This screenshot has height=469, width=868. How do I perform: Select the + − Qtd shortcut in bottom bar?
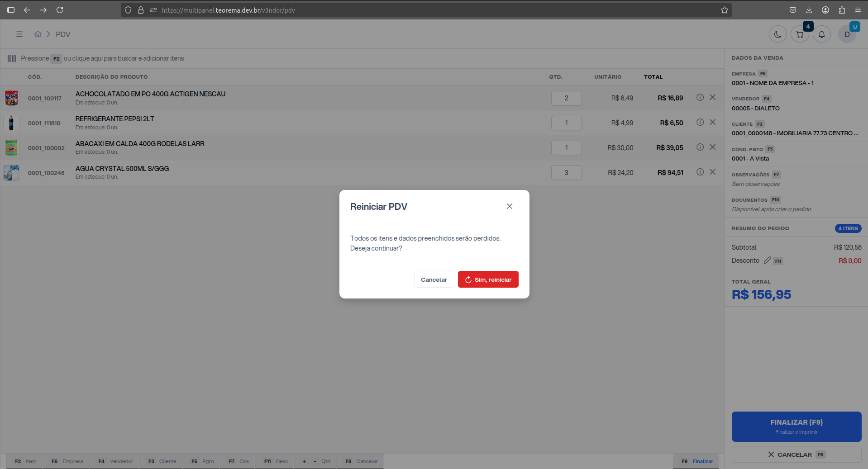(x=316, y=461)
